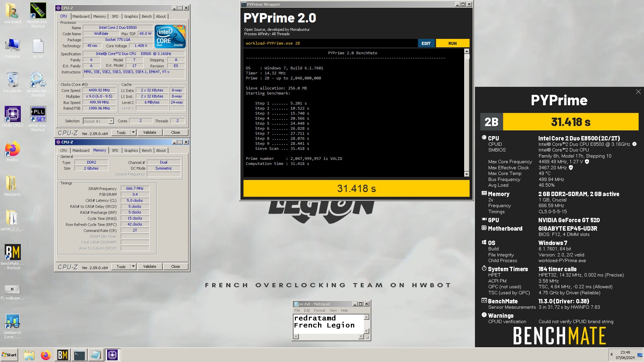The image size is (644, 362).
Task: Open FL-wallpaper image file icon
Action: (x=12, y=292)
